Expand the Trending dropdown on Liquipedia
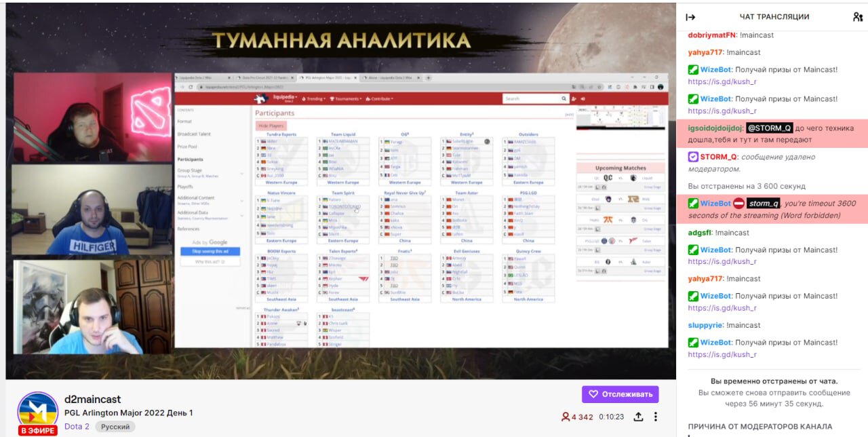The image size is (868, 437). pyautogui.click(x=314, y=98)
